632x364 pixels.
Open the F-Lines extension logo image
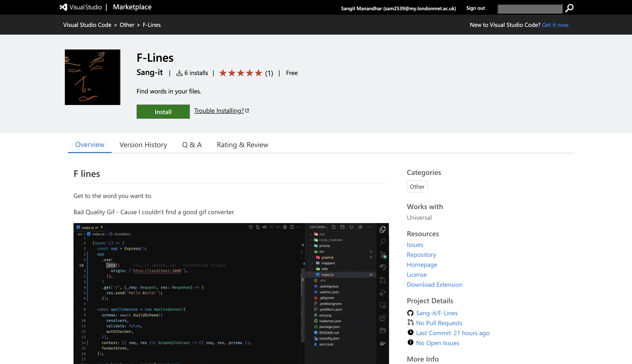point(93,77)
